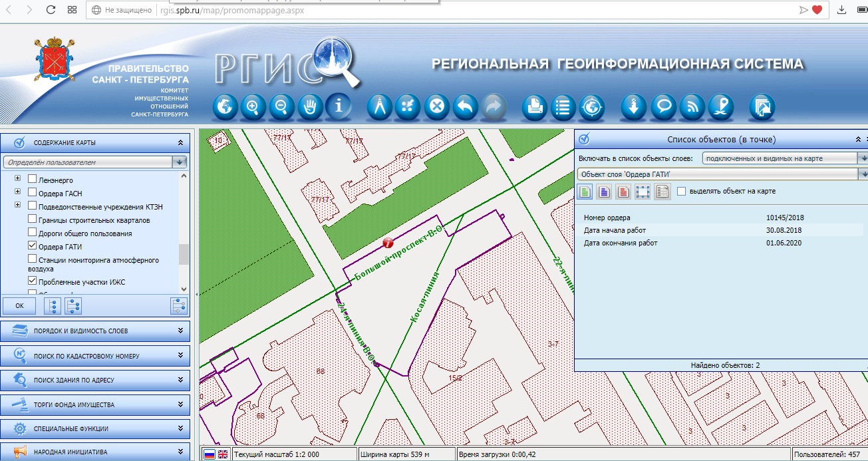Click the RSS feed icon
Viewport: 868px width, 461px height.
click(692, 106)
